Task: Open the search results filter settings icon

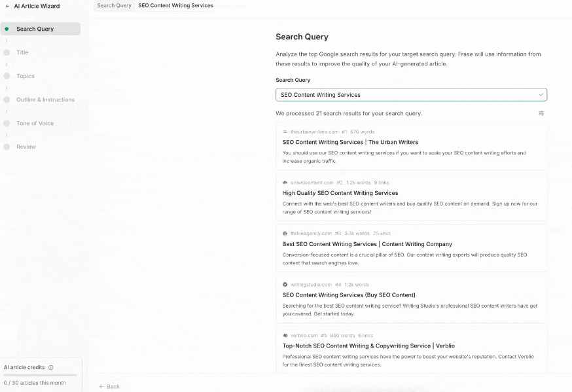Action: pos(541,113)
